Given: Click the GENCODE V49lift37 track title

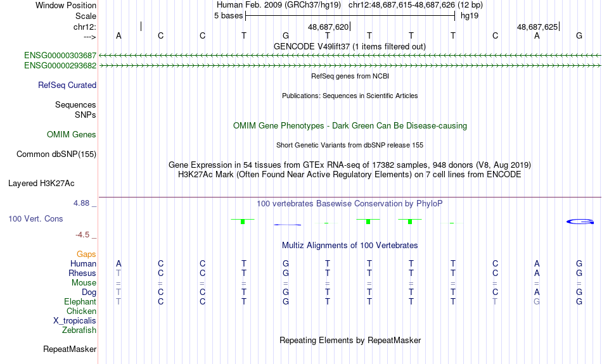Looking at the screenshot, I should (350, 46).
